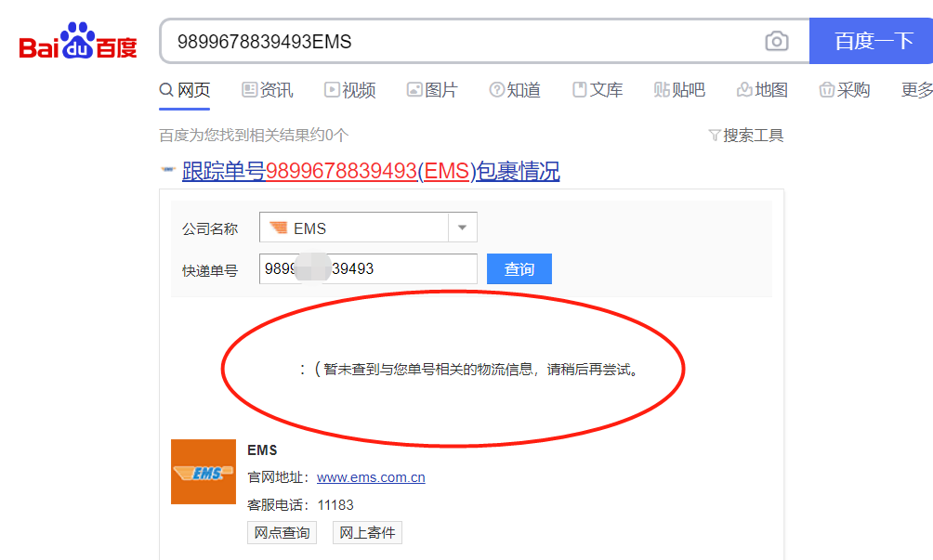The image size is (933, 560).
Task: Click the 暂未查到与您单号相关的物流信息 message
Action: point(470,370)
